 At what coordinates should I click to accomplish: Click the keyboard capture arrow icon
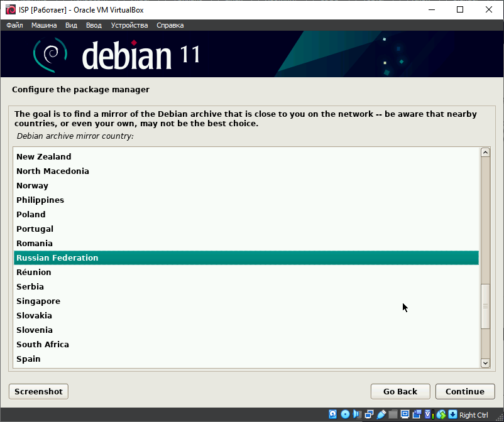[x=452, y=414]
